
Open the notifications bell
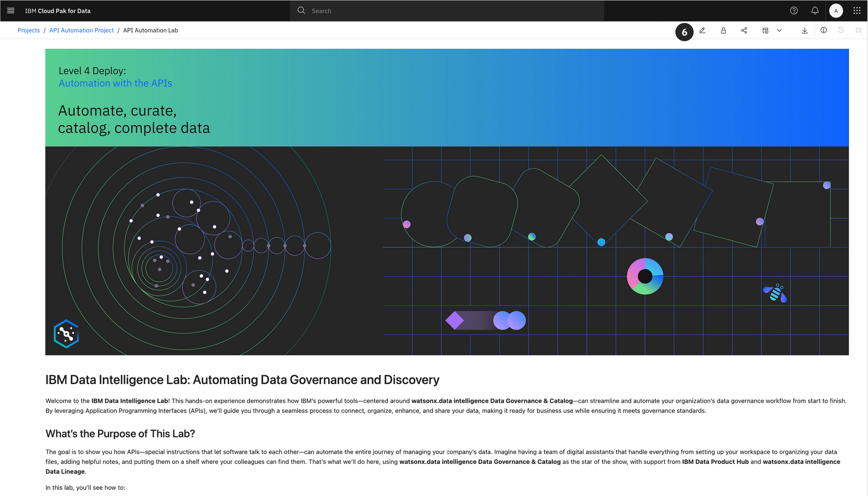[815, 11]
